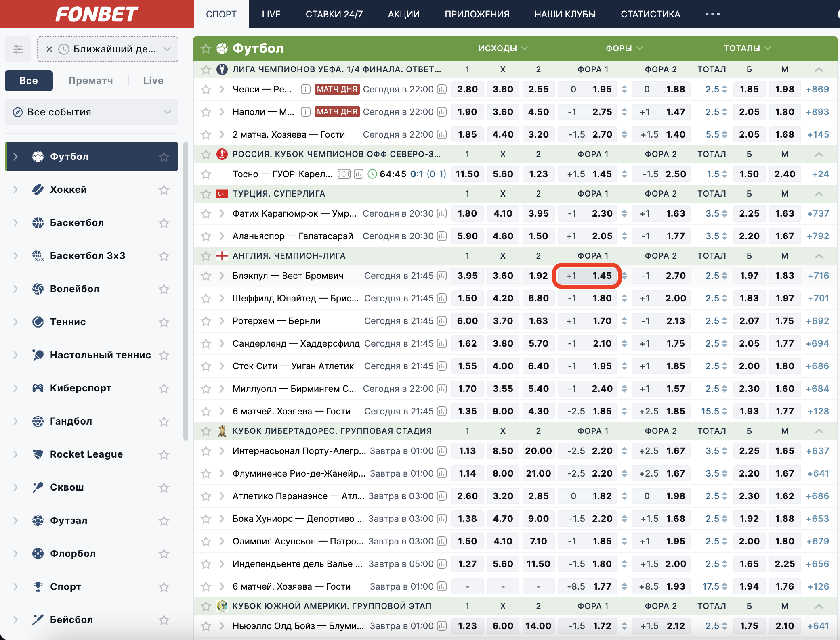Favorite the Россия Кубок чемпионов league
The height and width of the screenshot is (640, 840).
pyautogui.click(x=206, y=154)
